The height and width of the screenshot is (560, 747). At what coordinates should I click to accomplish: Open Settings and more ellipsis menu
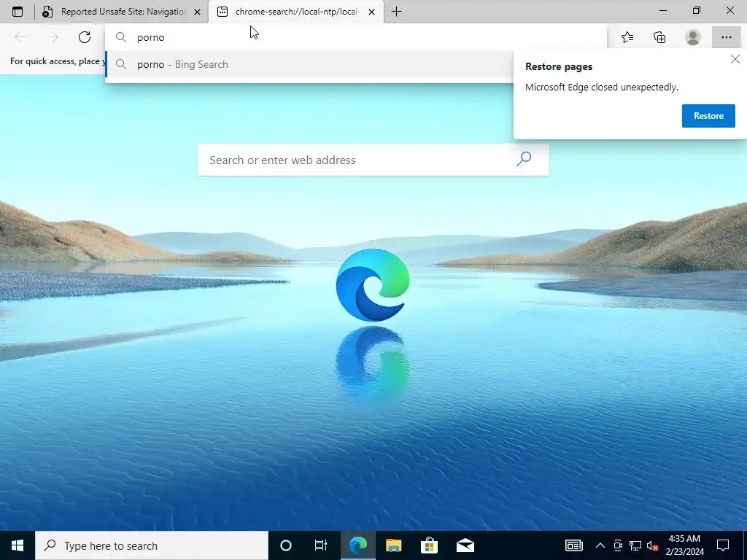(x=726, y=37)
